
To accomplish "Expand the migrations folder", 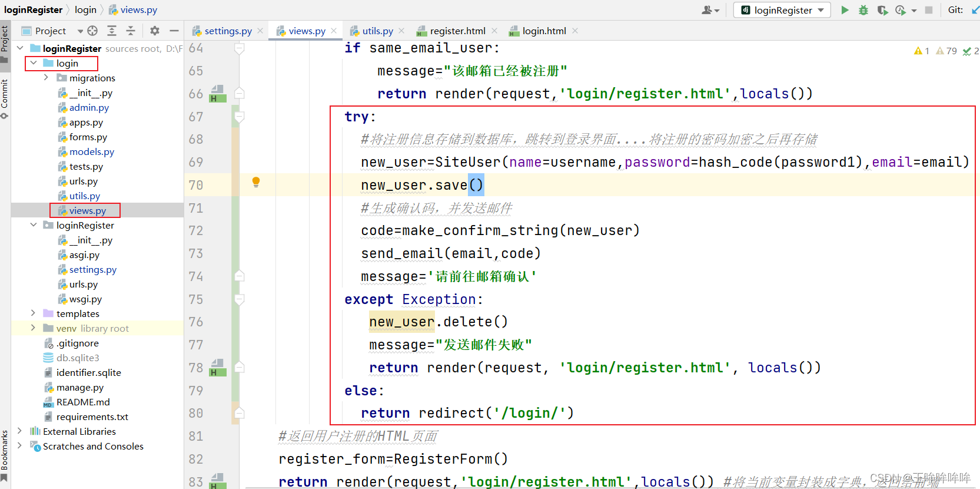I will click(46, 77).
